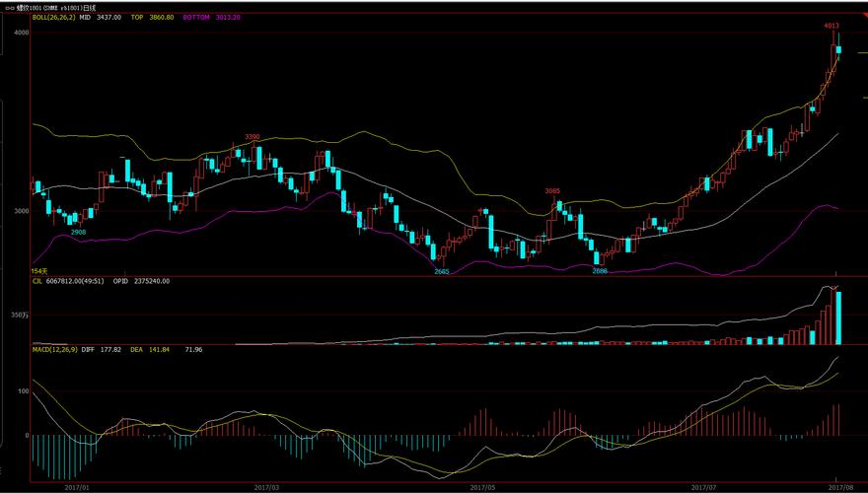The width and height of the screenshot is (868, 493).
Task: Jump to 2017/03 on the date axis
Action: [x=267, y=487]
